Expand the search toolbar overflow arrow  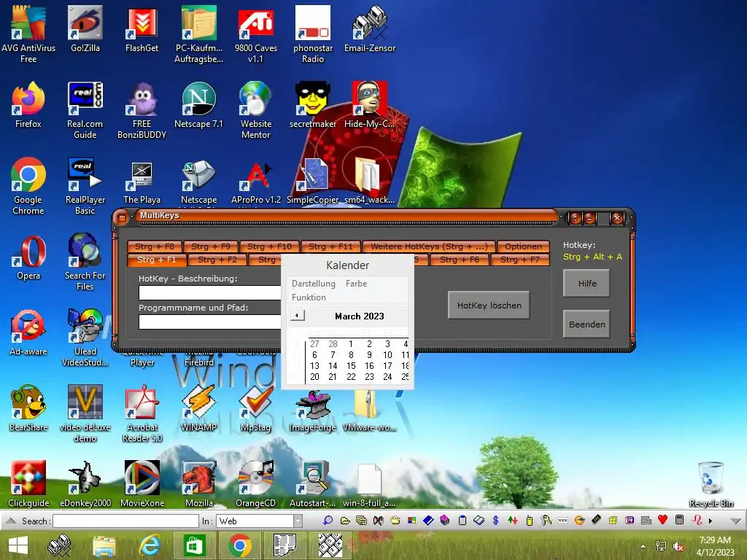[711, 521]
